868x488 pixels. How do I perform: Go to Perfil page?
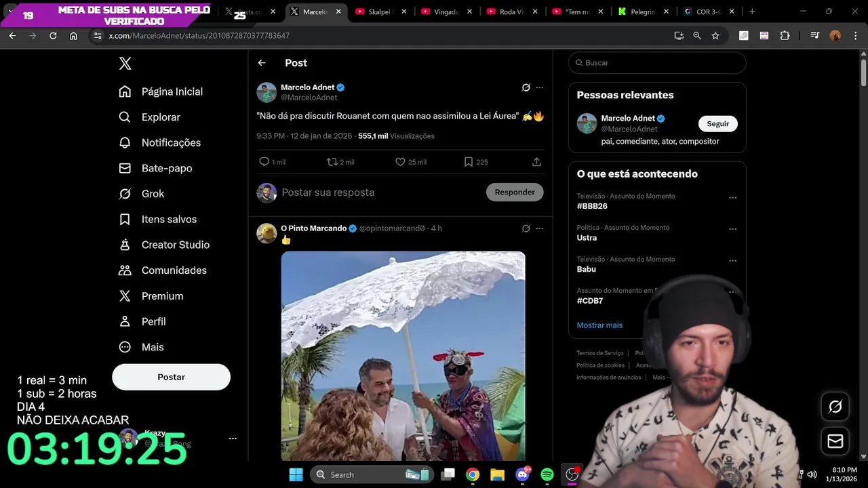[142, 321]
